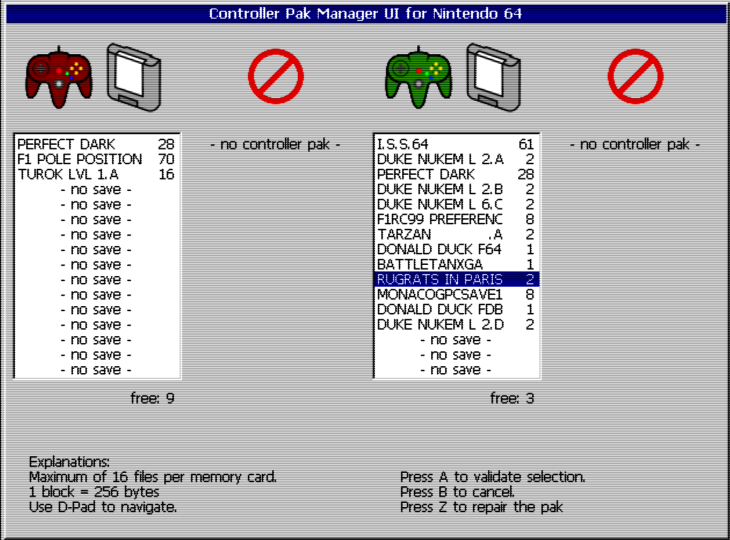Screen dimensions: 730x540
Task: Select F1RC99 PREFERENC save
Action: point(456,219)
